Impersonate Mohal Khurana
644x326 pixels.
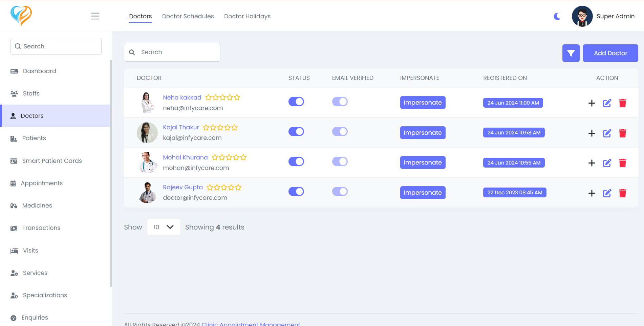click(x=423, y=162)
